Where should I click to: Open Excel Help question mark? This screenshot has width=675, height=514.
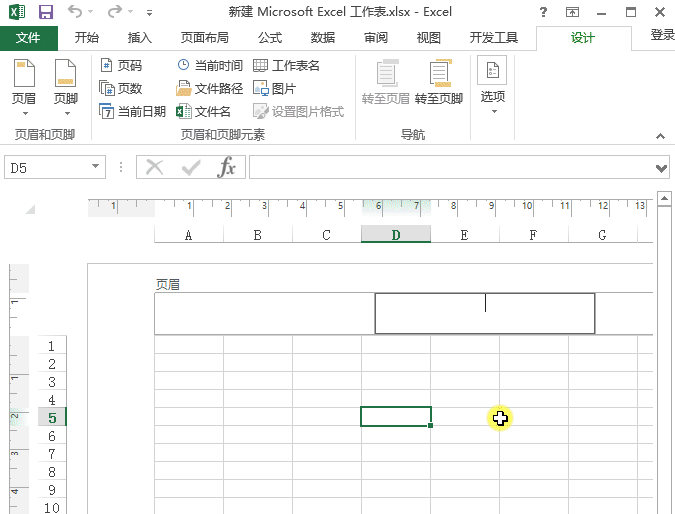click(x=543, y=12)
